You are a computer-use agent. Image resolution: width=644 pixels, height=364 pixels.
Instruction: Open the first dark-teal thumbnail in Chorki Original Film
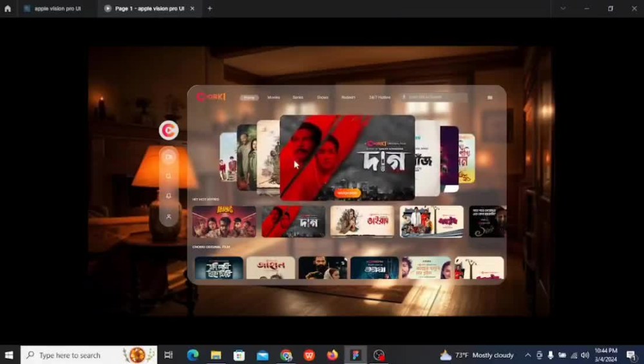pyautogui.click(x=219, y=268)
